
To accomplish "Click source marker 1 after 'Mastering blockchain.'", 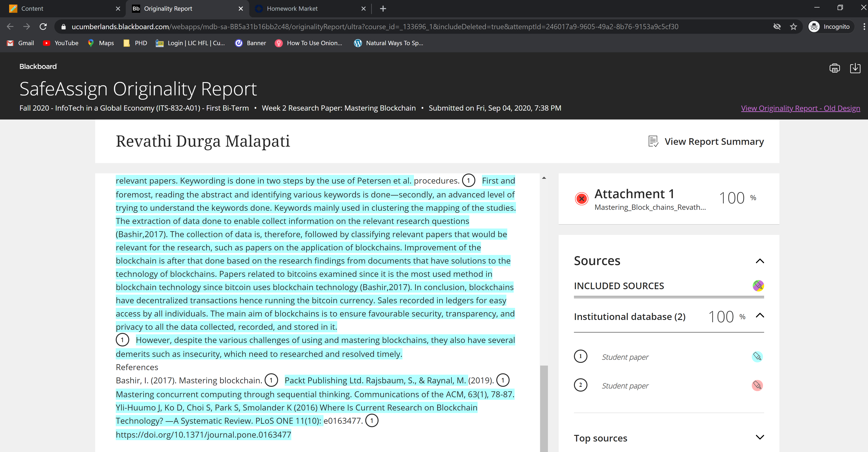I will tap(271, 380).
